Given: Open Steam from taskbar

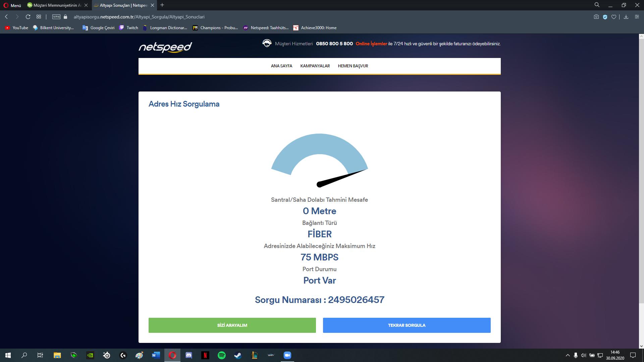Looking at the screenshot, I should tap(238, 355).
